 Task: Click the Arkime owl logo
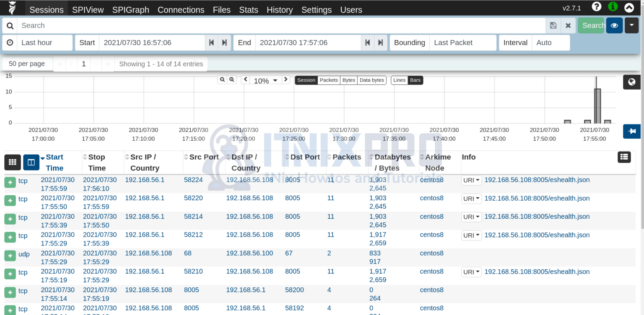[13, 8]
